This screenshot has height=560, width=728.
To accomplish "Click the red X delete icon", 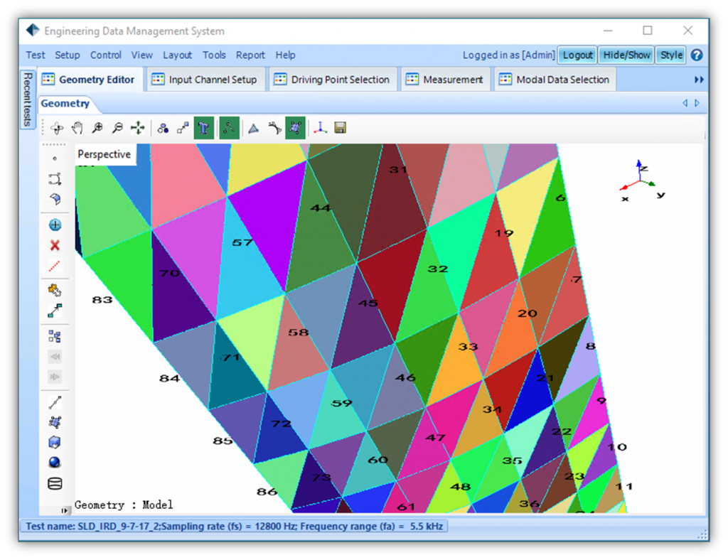I will click(x=55, y=245).
